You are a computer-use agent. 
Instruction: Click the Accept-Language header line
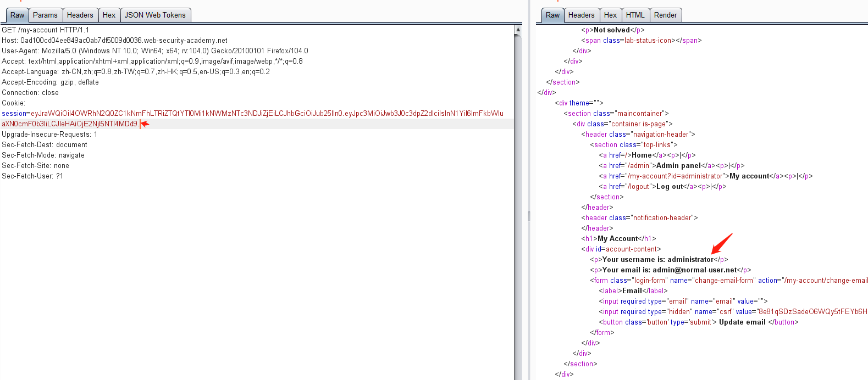coord(136,72)
